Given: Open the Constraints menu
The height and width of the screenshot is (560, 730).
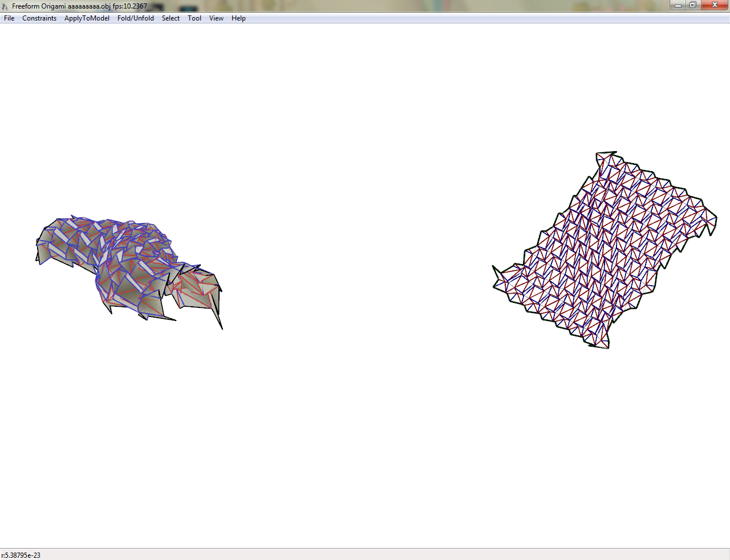Looking at the screenshot, I should 39,18.
